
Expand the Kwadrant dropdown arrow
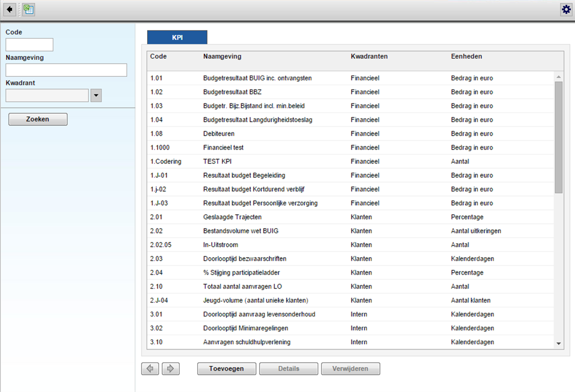(96, 96)
